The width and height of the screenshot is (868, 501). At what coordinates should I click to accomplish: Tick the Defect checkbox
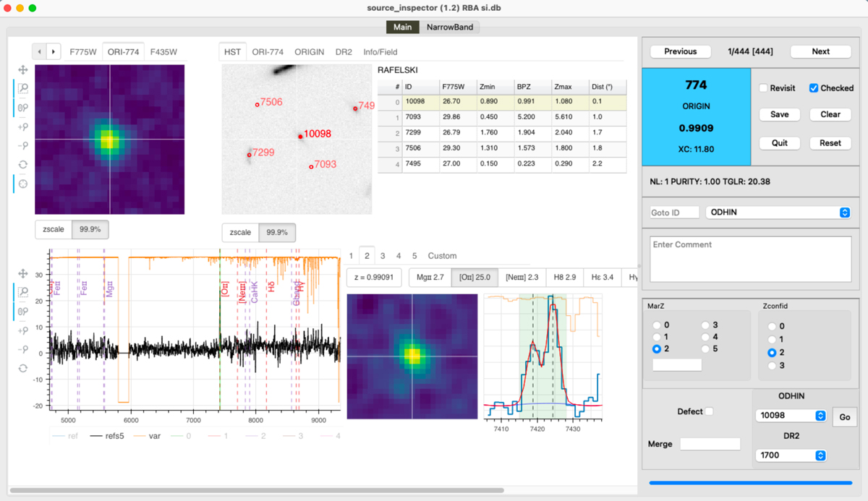tap(709, 411)
